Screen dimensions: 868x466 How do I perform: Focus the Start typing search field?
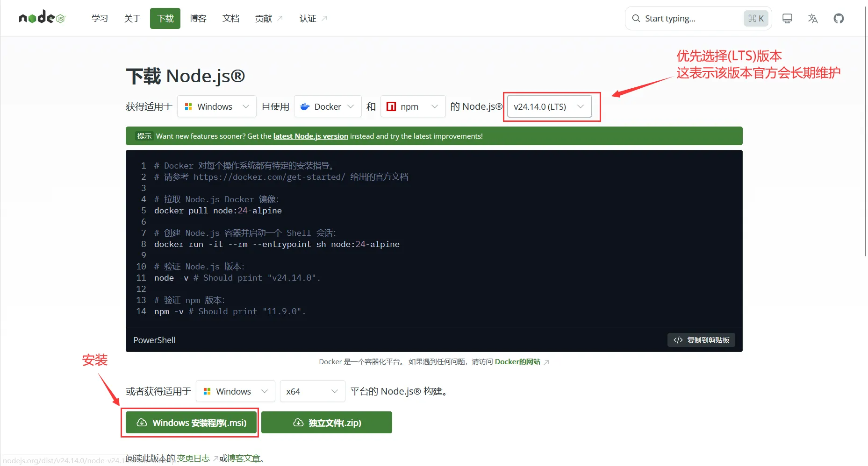click(x=698, y=19)
